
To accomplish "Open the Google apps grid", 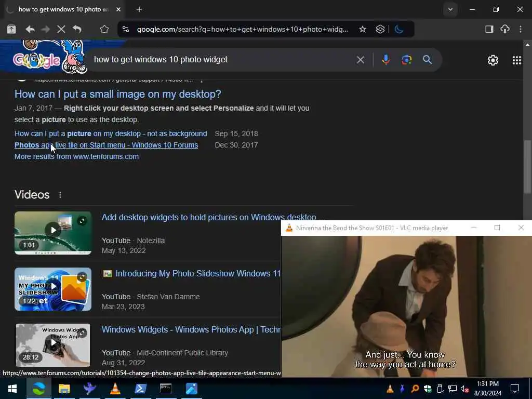I will coord(517,60).
